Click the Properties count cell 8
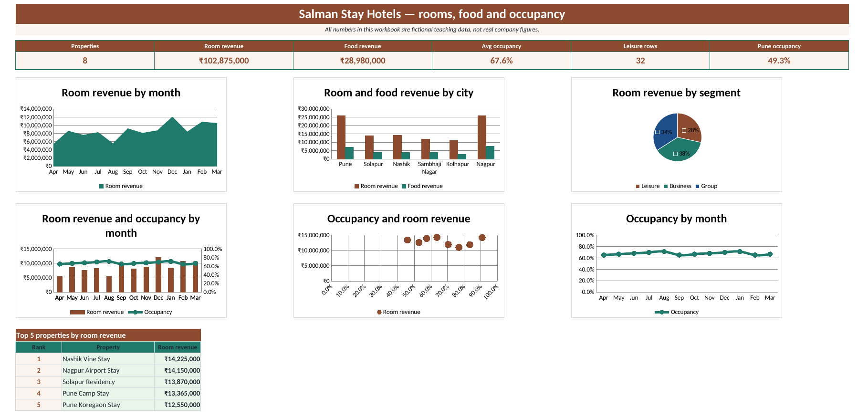868x418 pixels. coord(85,61)
